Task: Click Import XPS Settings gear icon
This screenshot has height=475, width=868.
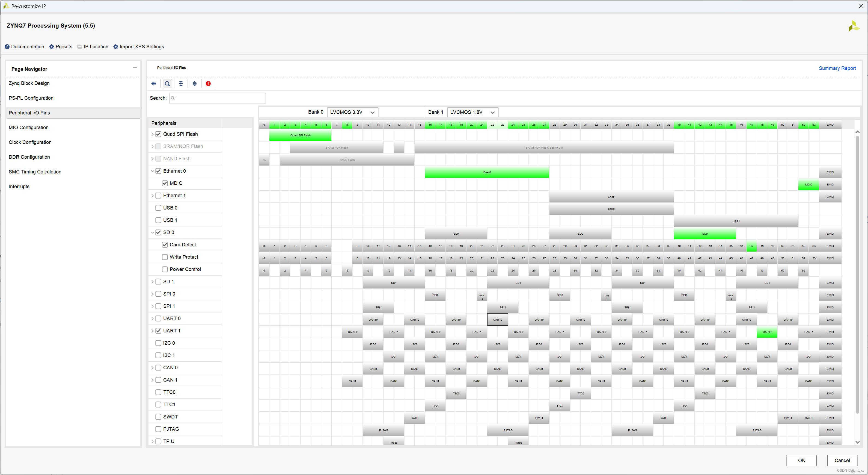Action: tap(115, 47)
